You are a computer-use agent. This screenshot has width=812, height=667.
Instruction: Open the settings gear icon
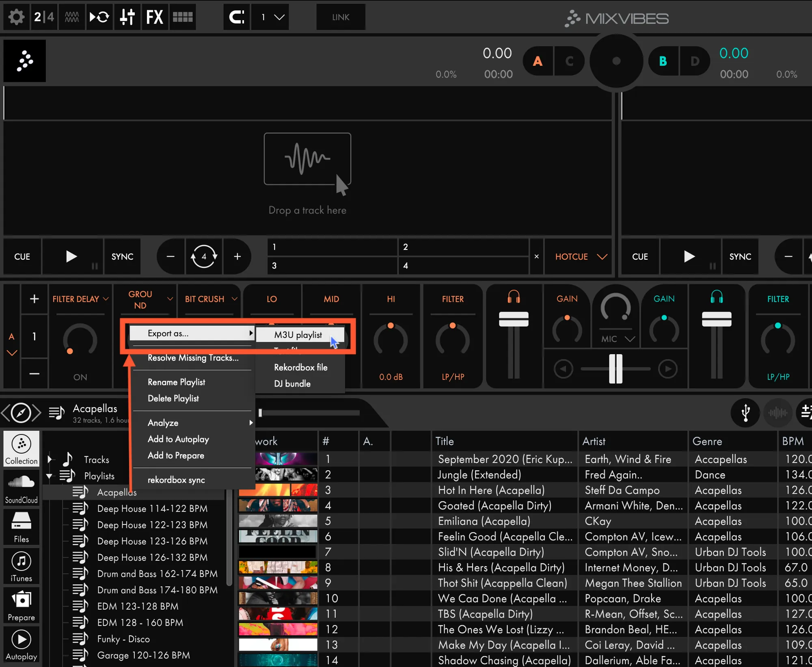[x=17, y=17]
